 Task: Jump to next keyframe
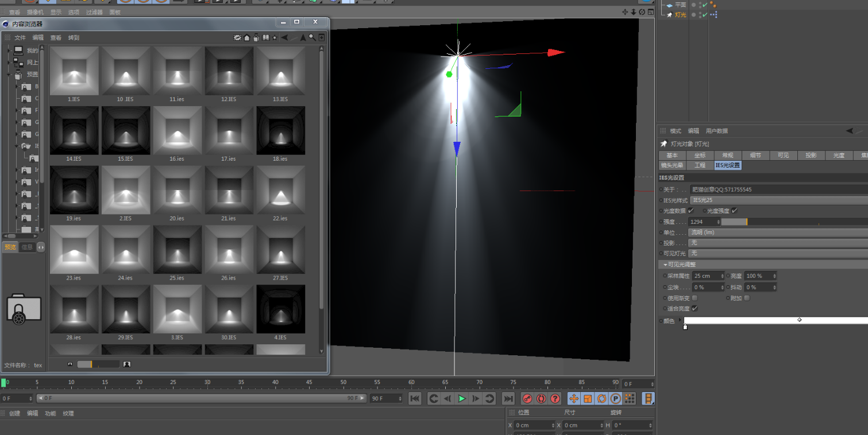[489, 398]
